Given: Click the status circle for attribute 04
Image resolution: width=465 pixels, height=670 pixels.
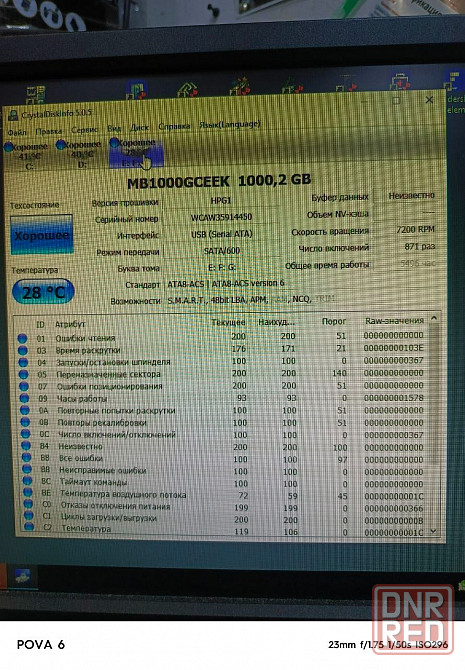Looking at the screenshot, I should [23, 363].
